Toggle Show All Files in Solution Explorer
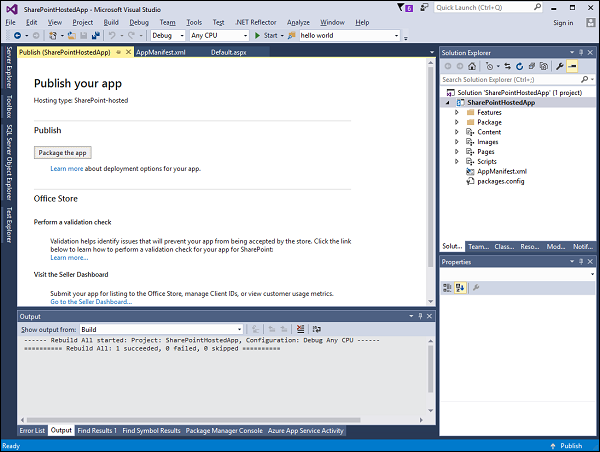The image size is (600, 452). click(542, 66)
